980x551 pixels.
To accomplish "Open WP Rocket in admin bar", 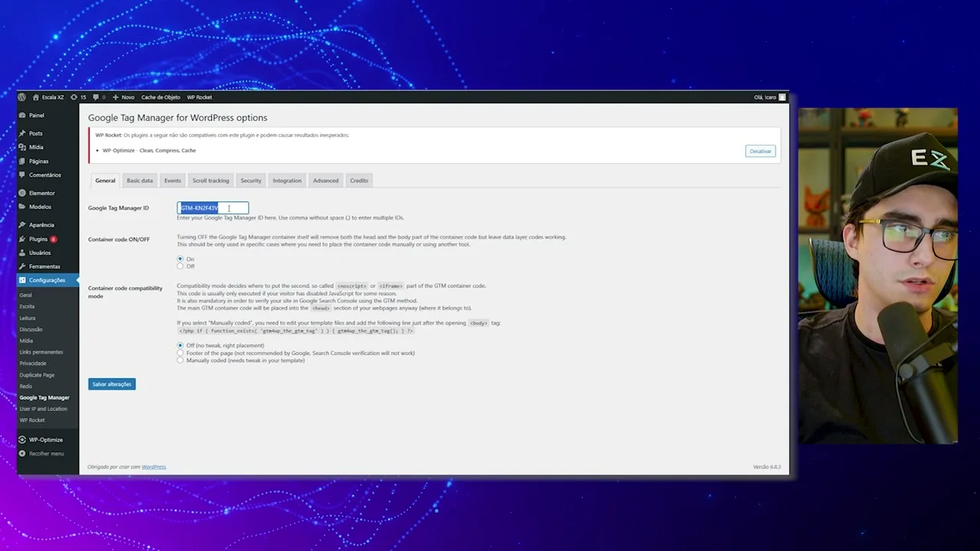I will pyautogui.click(x=199, y=97).
